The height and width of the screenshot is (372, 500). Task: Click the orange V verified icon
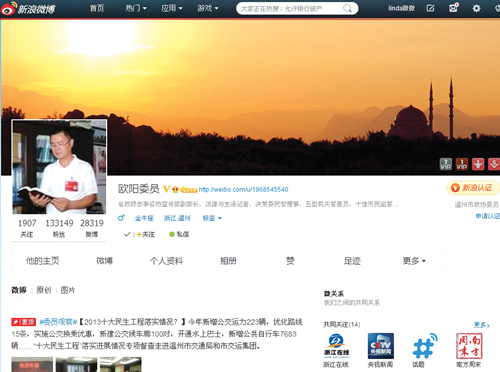pyautogui.click(x=166, y=189)
